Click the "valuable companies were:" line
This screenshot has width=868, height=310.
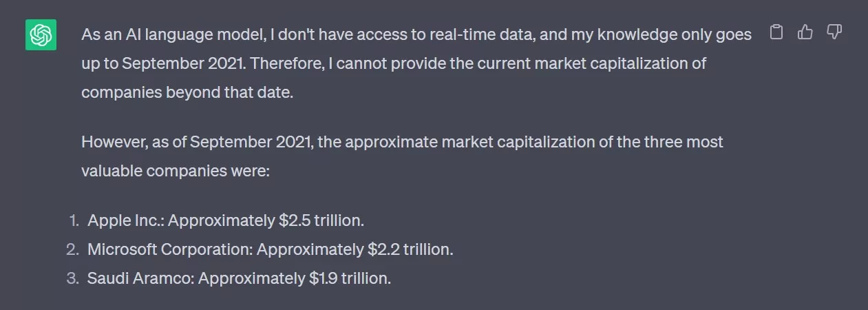coord(175,170)
